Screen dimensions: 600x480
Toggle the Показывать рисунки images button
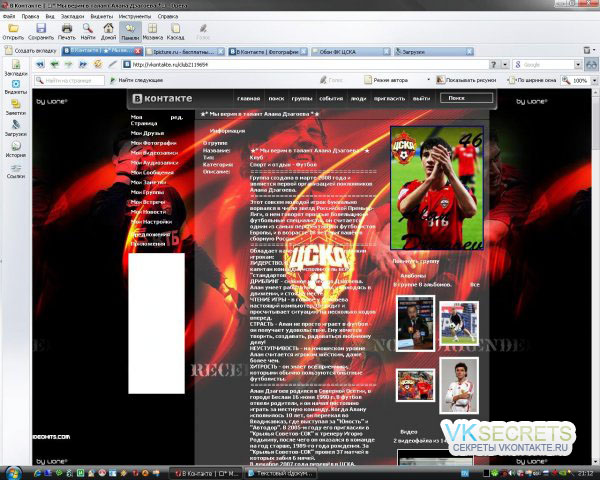466,80
